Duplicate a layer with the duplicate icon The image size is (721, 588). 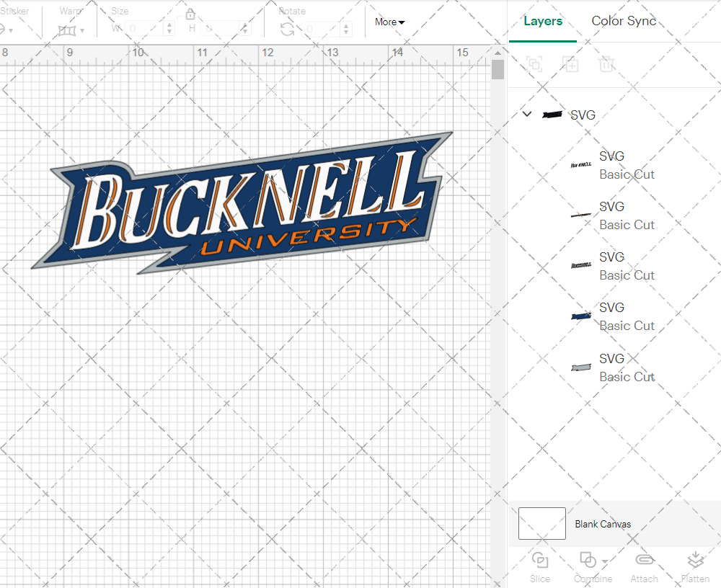point(570,64)
